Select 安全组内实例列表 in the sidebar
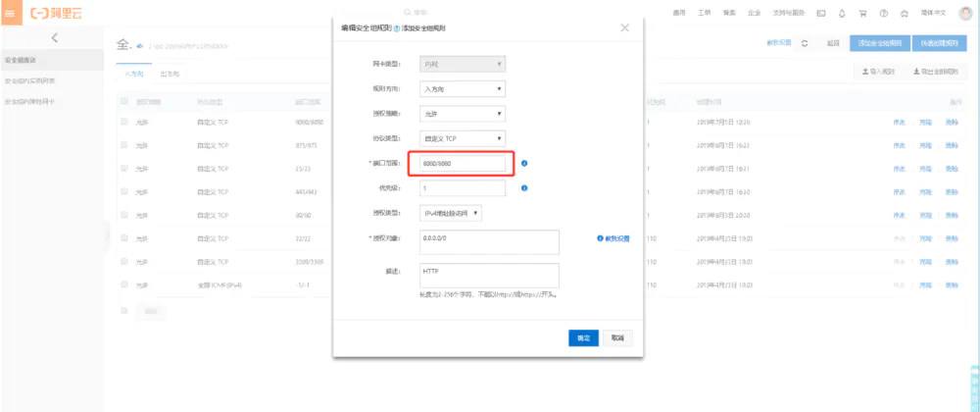The image size is (980, 412). [x=52, y=80]
